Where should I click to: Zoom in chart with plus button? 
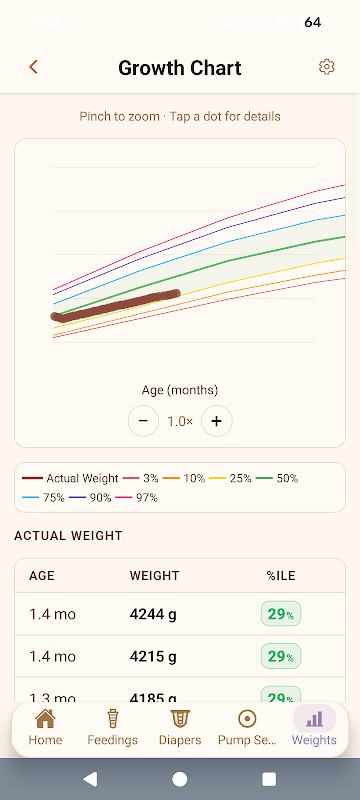(x=217, y=421)
